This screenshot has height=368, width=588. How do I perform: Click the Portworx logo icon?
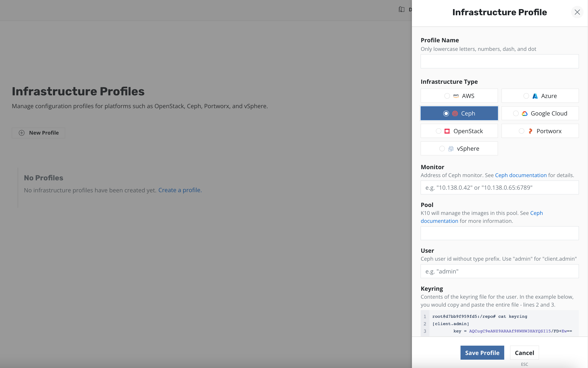(x=530, y=131)
